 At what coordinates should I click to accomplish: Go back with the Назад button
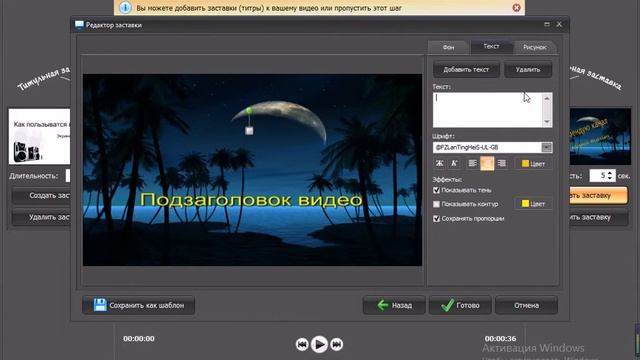coord(394,305)
